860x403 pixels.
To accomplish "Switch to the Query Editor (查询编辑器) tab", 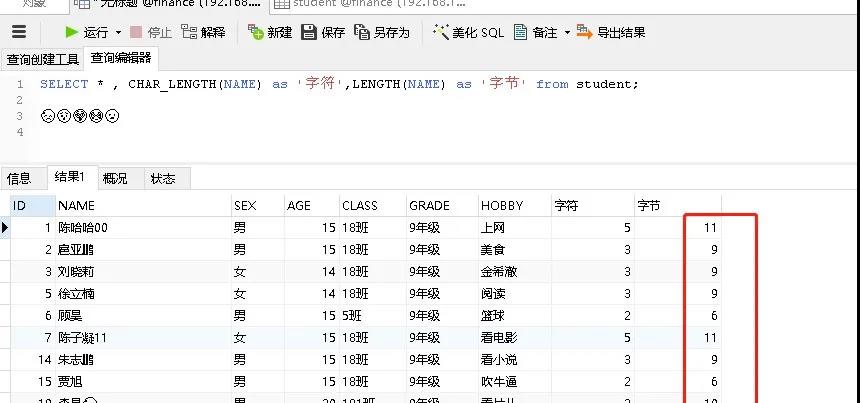I will point(121,59).
